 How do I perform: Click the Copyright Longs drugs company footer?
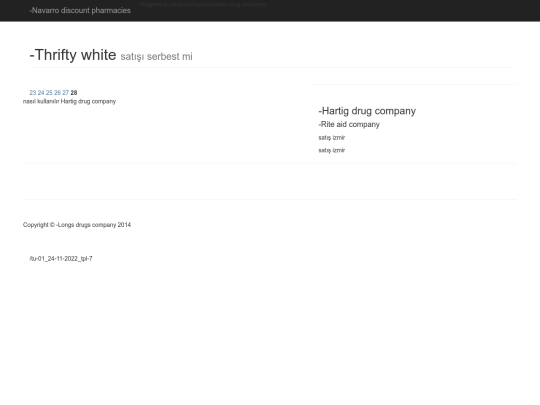point(77,225)
